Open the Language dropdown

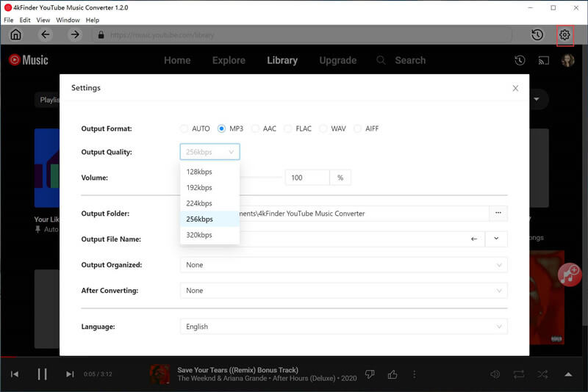[343, 327]
